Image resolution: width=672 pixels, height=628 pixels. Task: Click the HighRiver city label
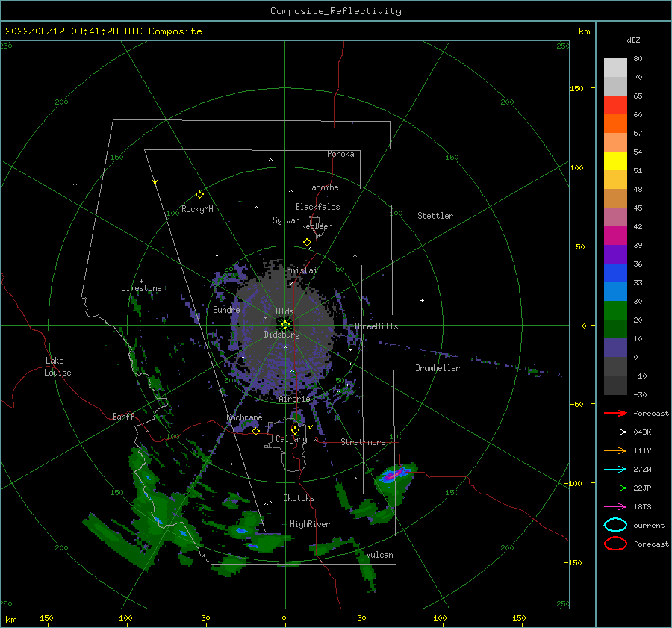(310, 524)
